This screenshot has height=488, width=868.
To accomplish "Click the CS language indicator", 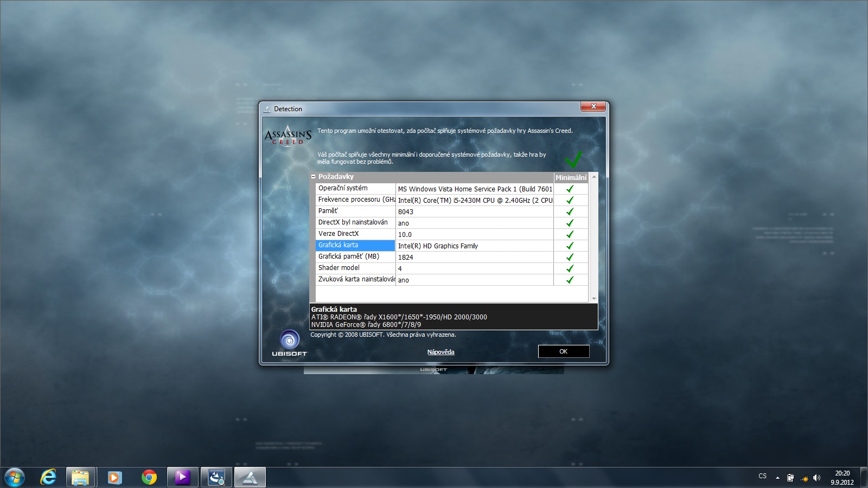I will 763,476.
